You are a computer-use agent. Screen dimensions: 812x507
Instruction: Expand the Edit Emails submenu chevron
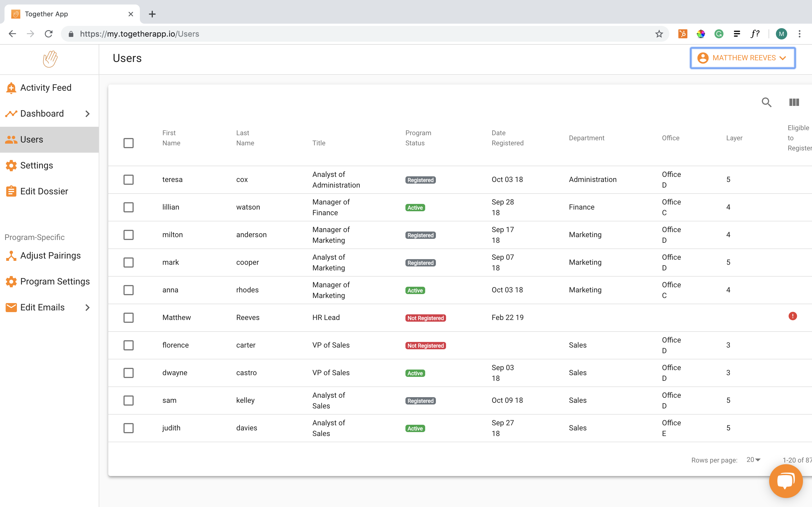[x=88, y=308]
